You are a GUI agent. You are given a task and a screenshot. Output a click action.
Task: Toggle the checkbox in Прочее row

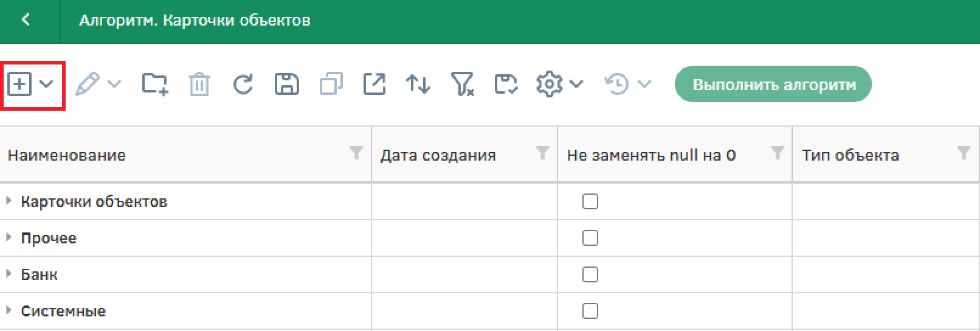(590, 238)
